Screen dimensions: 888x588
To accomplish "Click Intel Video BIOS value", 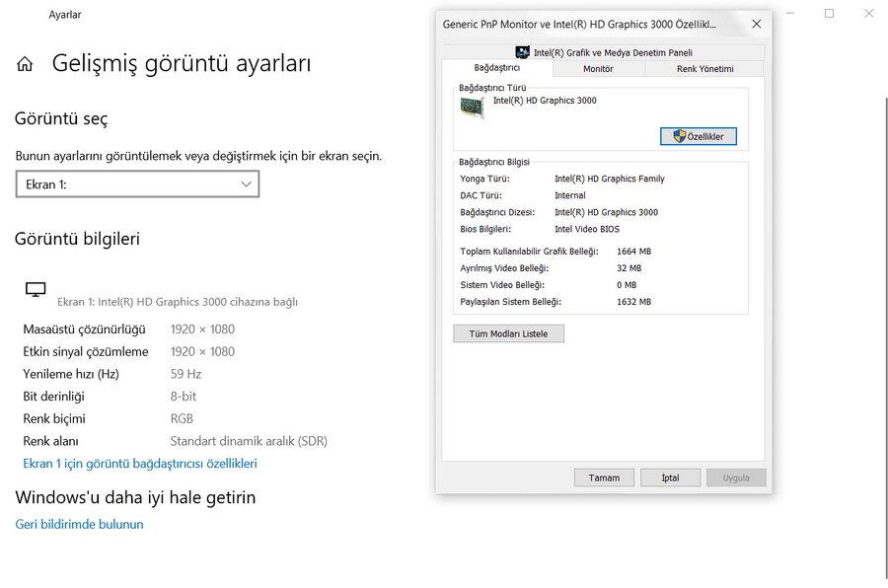I will pos(587,229).
